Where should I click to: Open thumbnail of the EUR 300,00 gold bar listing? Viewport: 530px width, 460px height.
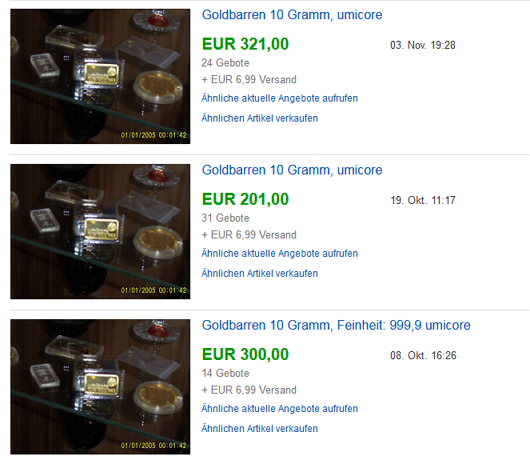[x=100, y=387]
